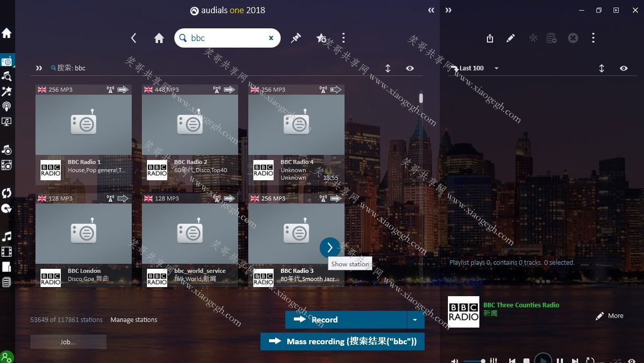Open sort options in playlist header
This screenshot has height=363, width=644.
click(x=601, y=68)
